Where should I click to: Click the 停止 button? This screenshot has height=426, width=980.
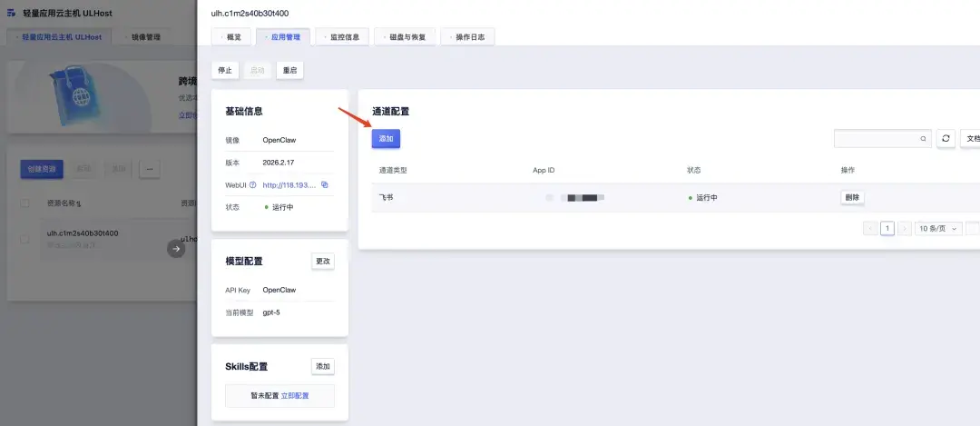(225, 71)
